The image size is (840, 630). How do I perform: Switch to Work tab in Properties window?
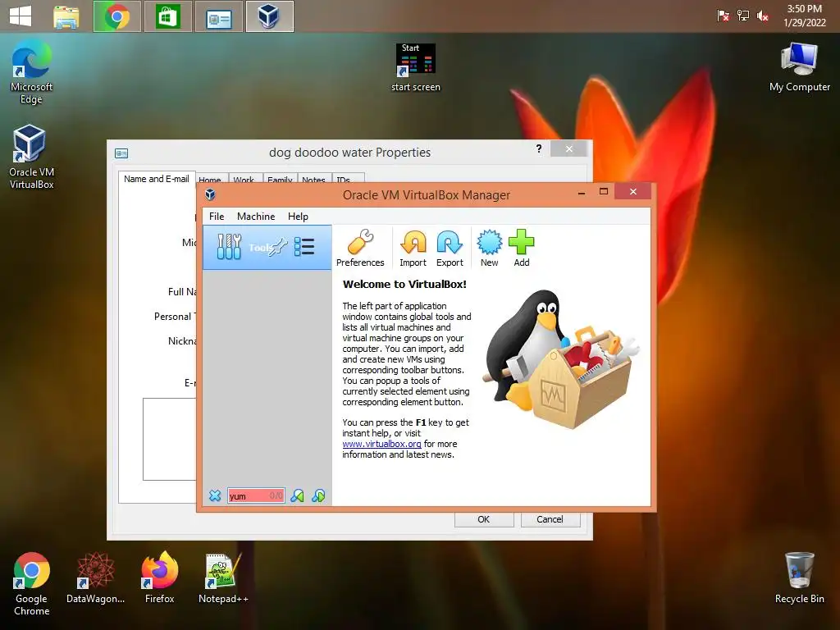click(244, 180)
